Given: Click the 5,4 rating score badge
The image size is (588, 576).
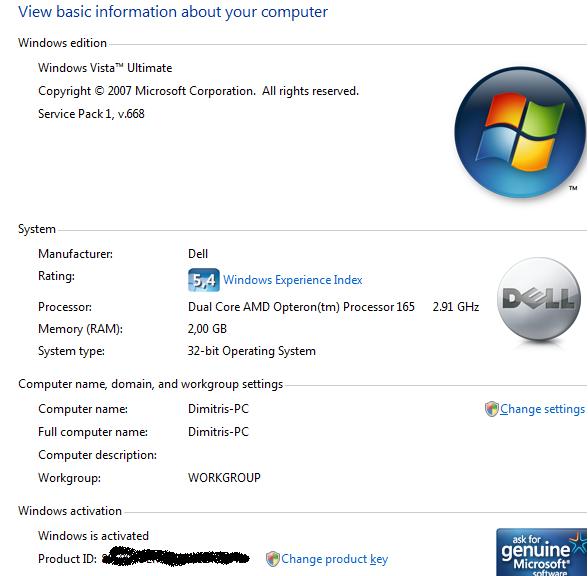Looking at the screenshot, I should click(204, 280).
